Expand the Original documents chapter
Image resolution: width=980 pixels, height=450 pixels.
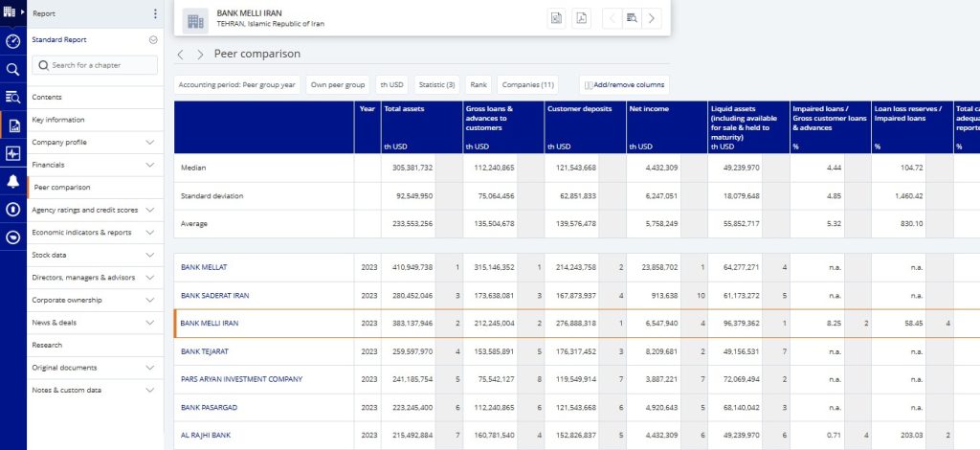tap(150, 368)
